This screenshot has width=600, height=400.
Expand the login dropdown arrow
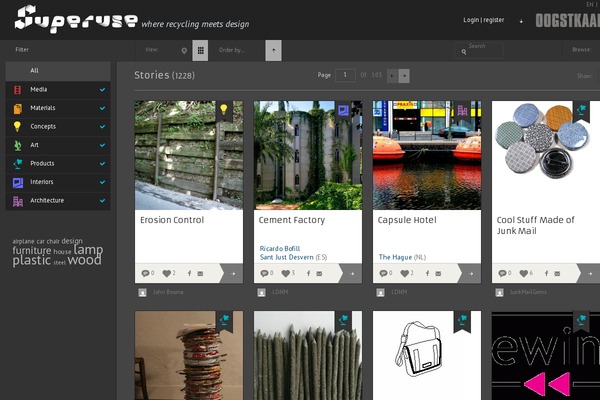(x=521, y=21)
